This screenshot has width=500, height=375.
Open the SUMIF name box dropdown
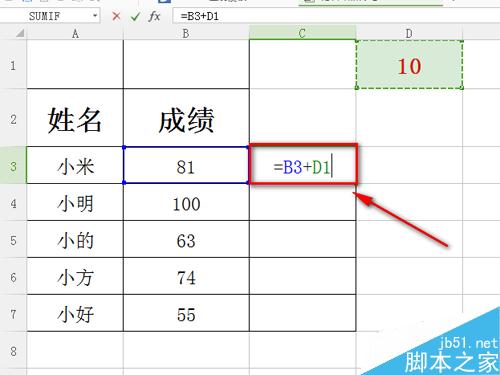coord(95,16)
